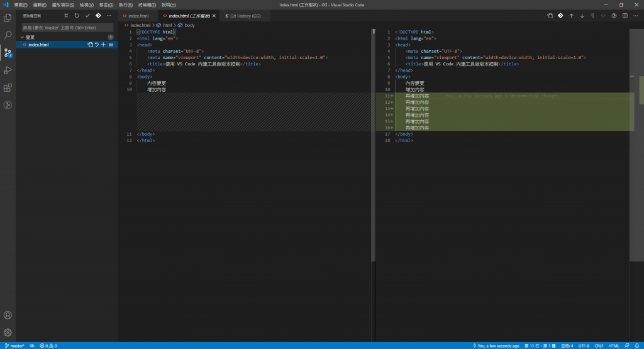Click the HTML language mode in status bar

(614, 346)
